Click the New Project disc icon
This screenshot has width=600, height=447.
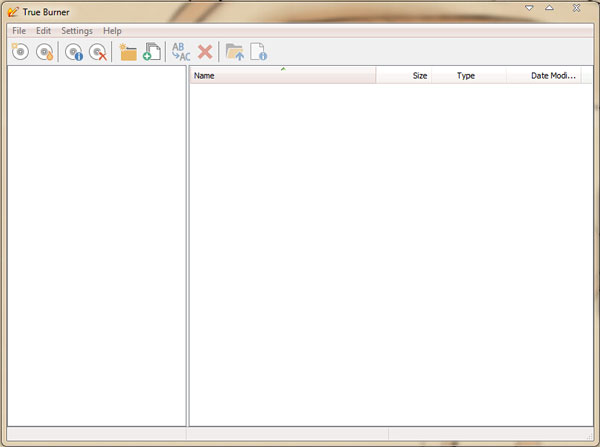[x=20, y=52]
